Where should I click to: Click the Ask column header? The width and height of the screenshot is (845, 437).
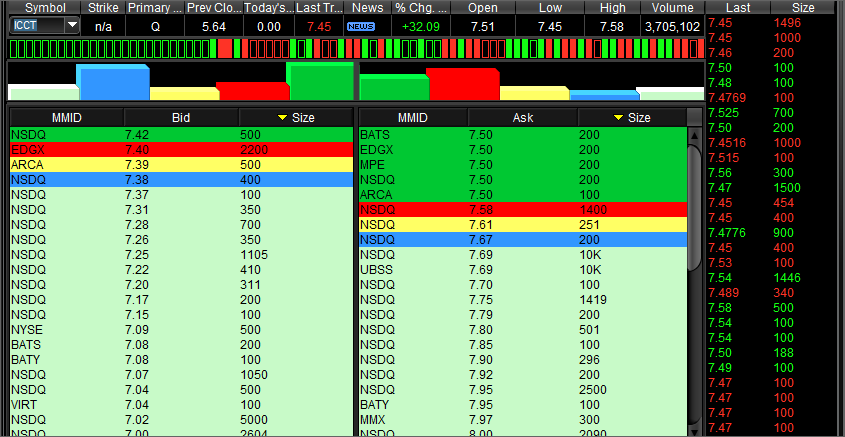point(523,117)
